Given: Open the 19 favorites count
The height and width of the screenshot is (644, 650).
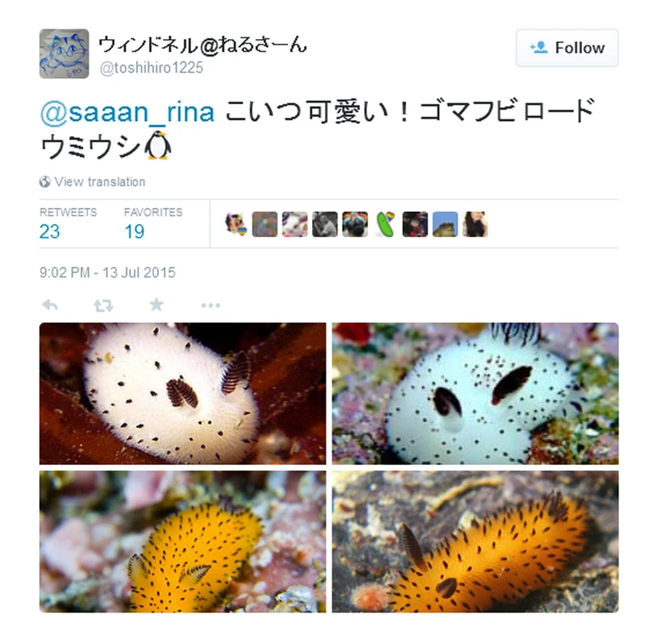Looking at the screenshot, I should pyautogui.click(x=135, y=232).
